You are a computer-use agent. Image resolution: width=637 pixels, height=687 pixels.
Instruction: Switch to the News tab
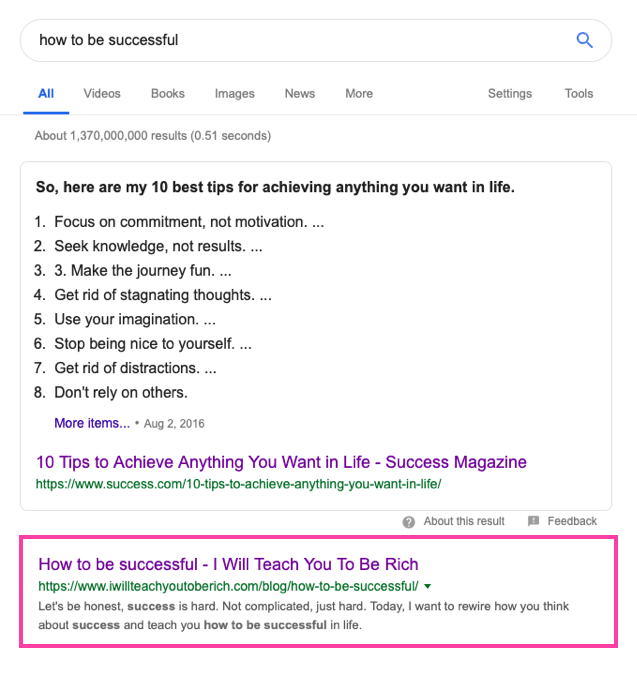point(300,94)
